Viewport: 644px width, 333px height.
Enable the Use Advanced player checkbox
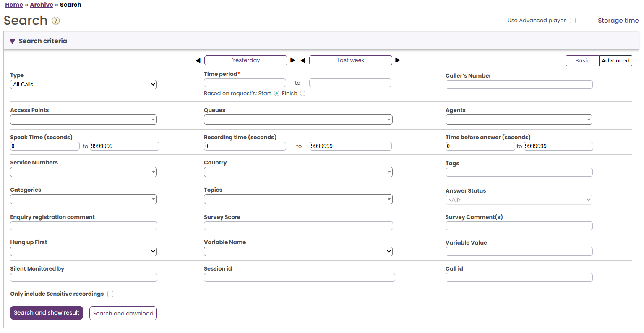[x=573, y=21]
